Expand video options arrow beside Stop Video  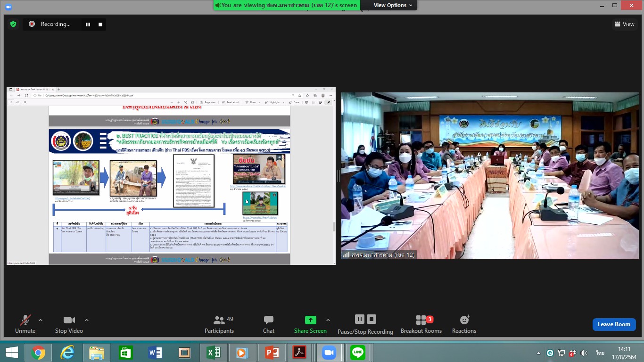(87, 320)
